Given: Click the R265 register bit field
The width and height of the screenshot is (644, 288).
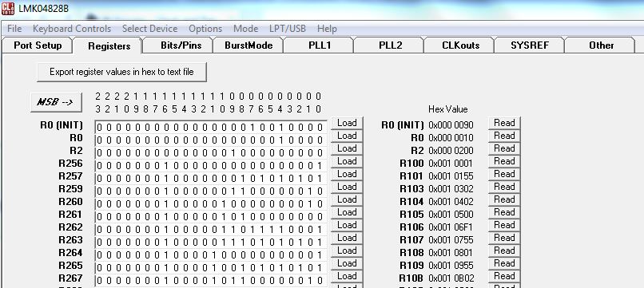Looking at the screenshot, I should coord(211,267).
